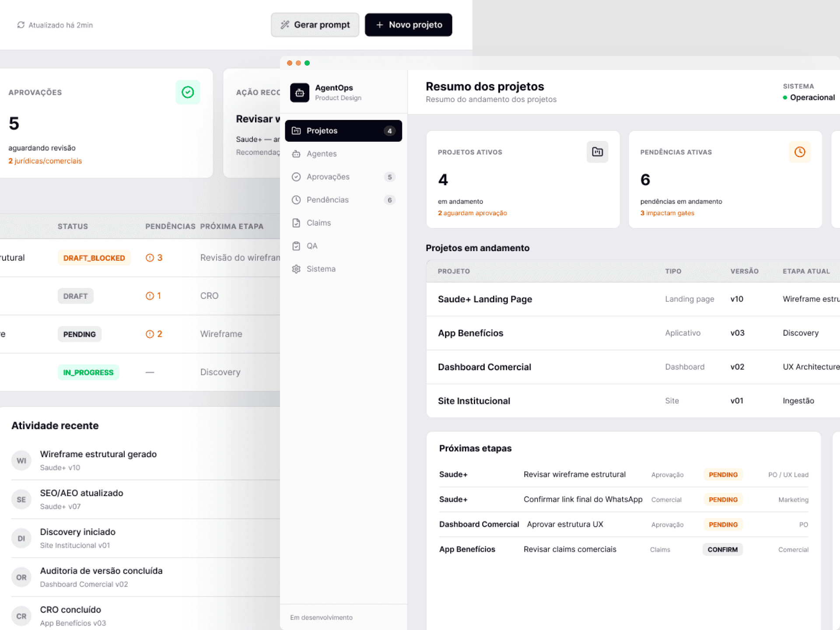Viewport: 840px width, 630px height.
Task: Open Projetos in the sidebar
Action: (343, 131)
